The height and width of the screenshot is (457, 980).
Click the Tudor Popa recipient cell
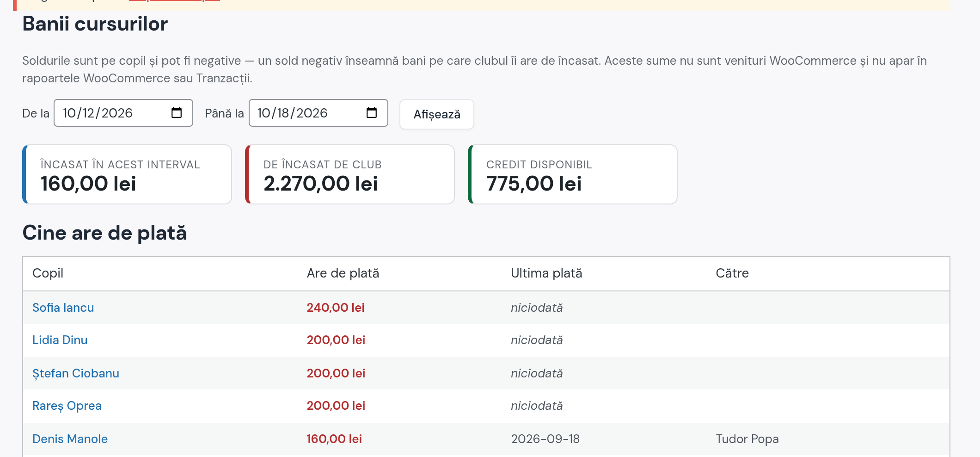pyautogui.click(x=747, y=439)
